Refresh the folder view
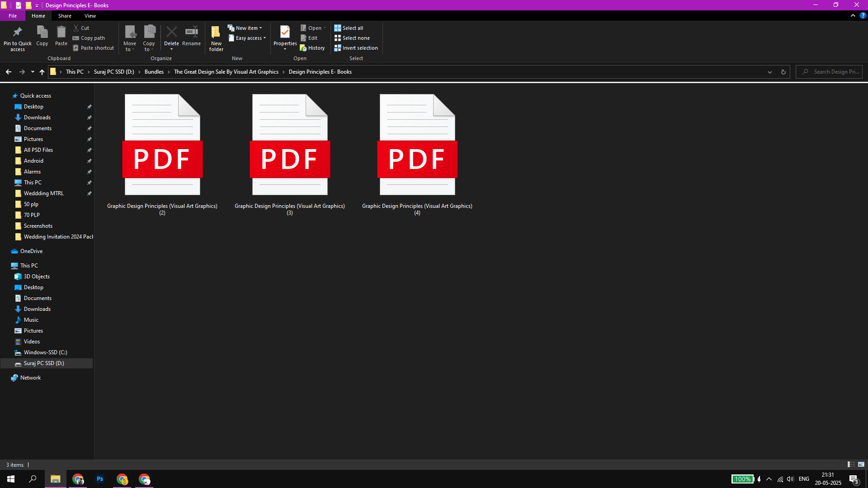This screenshot has width=868, height=488. point(783,72)
